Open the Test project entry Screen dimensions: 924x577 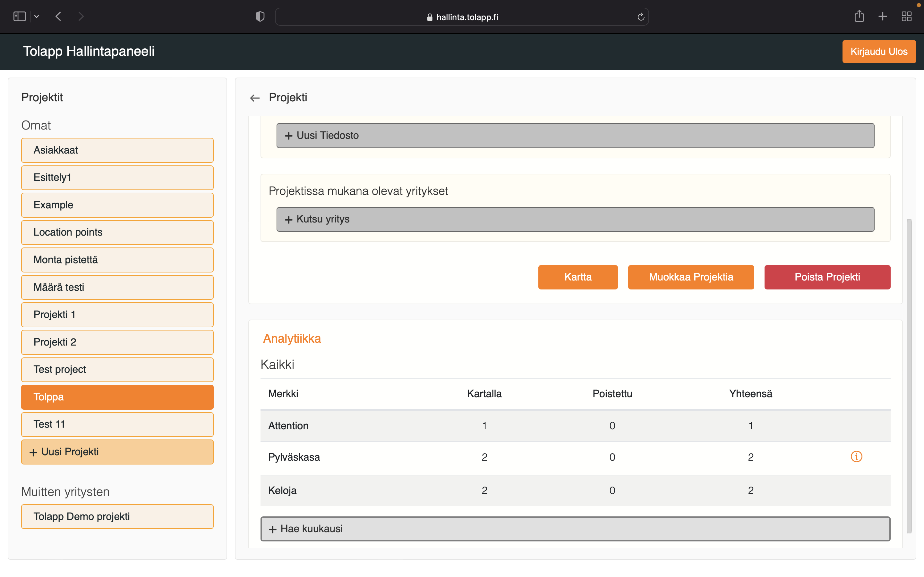(117, 369)
